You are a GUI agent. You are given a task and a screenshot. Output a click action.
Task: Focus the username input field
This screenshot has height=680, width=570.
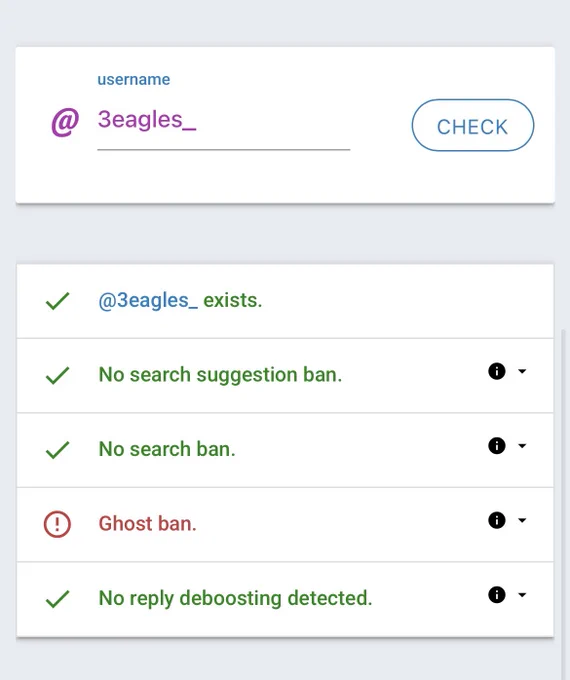pyautogui.click(x=223, y=120)
